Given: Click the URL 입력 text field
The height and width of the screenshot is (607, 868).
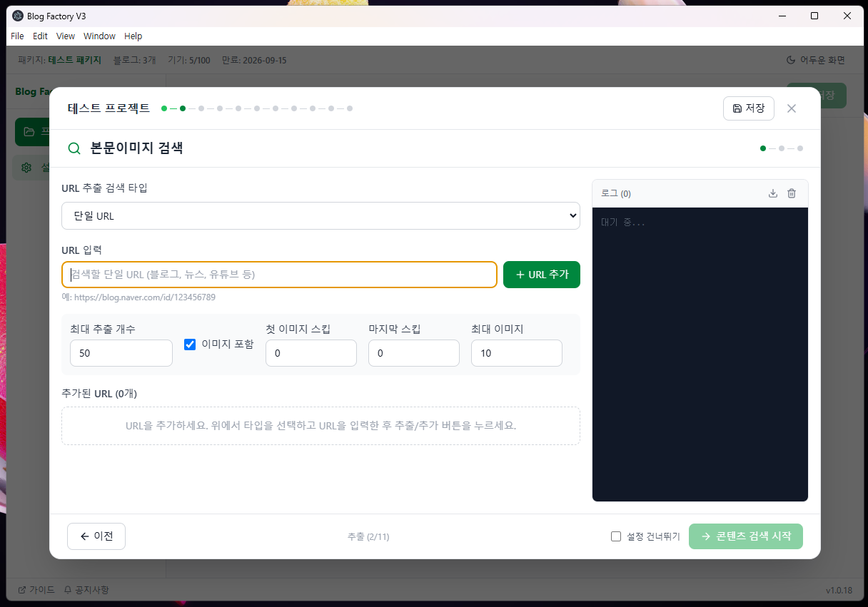Looking at the screenshot, I should click(279, 275).
